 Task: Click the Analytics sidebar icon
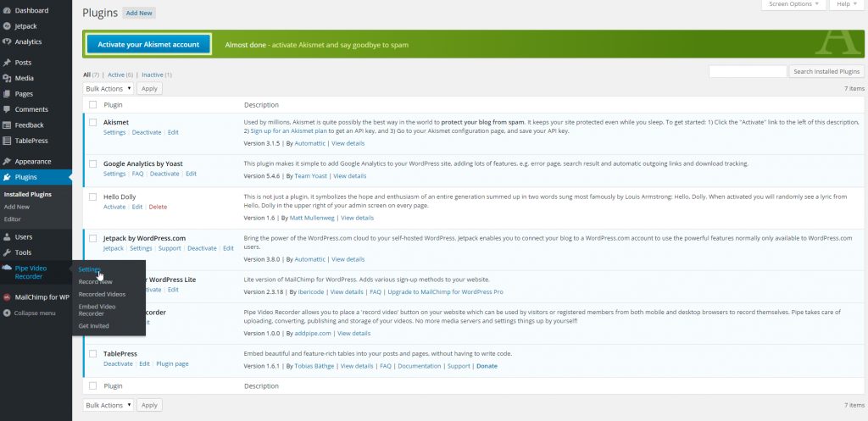(x=7, y=42)
